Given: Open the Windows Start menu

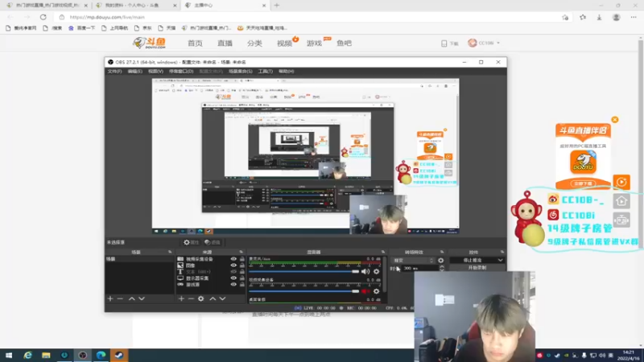Looking at the screenshot, I should point(9,355).
